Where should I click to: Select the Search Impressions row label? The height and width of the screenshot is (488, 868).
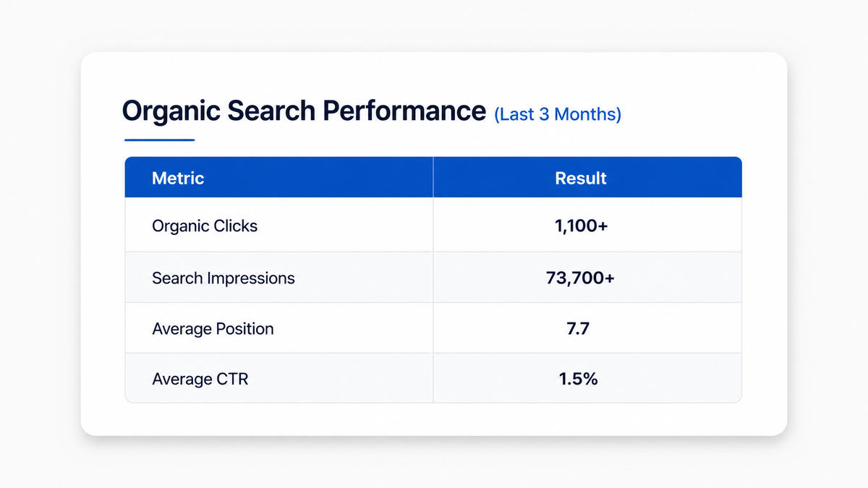point(224,278)
